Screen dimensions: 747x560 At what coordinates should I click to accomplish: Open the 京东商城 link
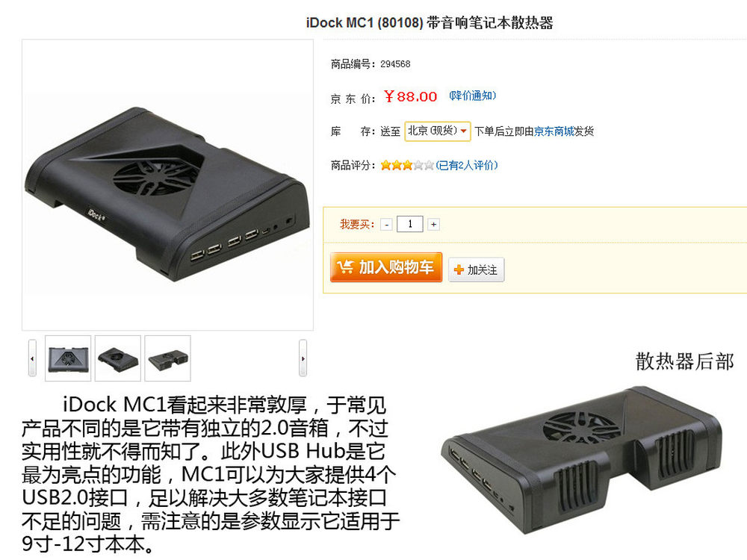coord(554,131)
